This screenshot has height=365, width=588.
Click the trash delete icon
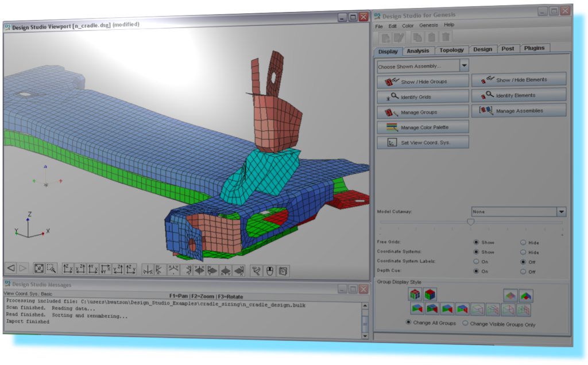[x=446, y=37]
